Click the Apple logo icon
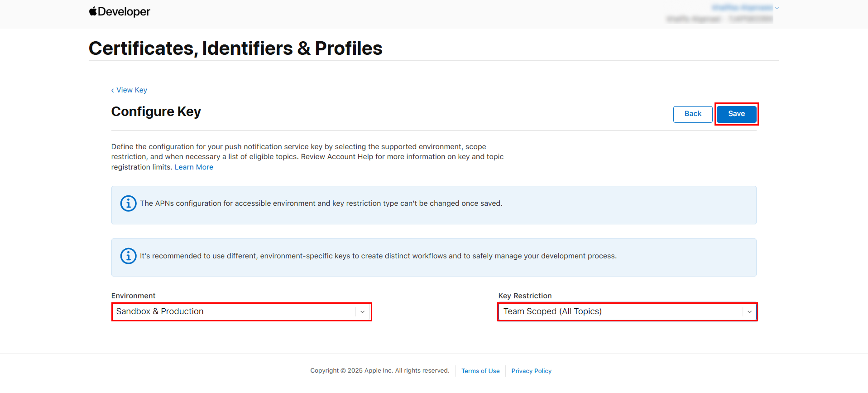 pos(93,11)
